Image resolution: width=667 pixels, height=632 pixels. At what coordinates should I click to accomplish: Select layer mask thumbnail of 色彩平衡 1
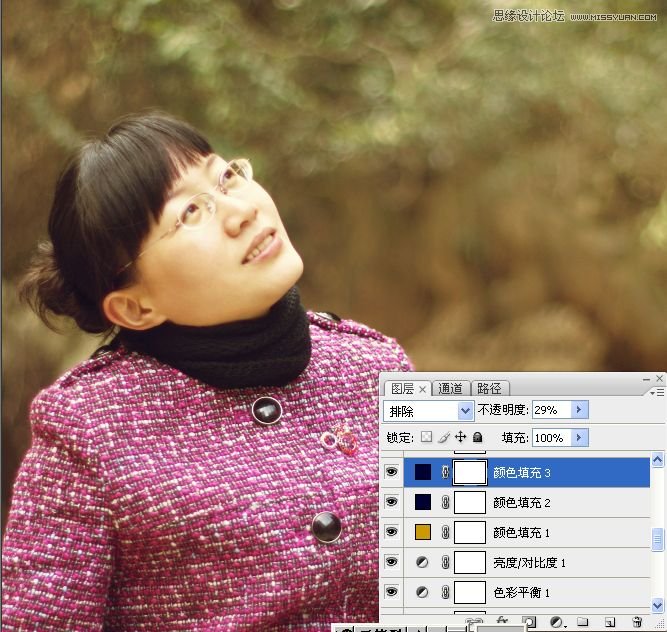(x=470, y=592)
